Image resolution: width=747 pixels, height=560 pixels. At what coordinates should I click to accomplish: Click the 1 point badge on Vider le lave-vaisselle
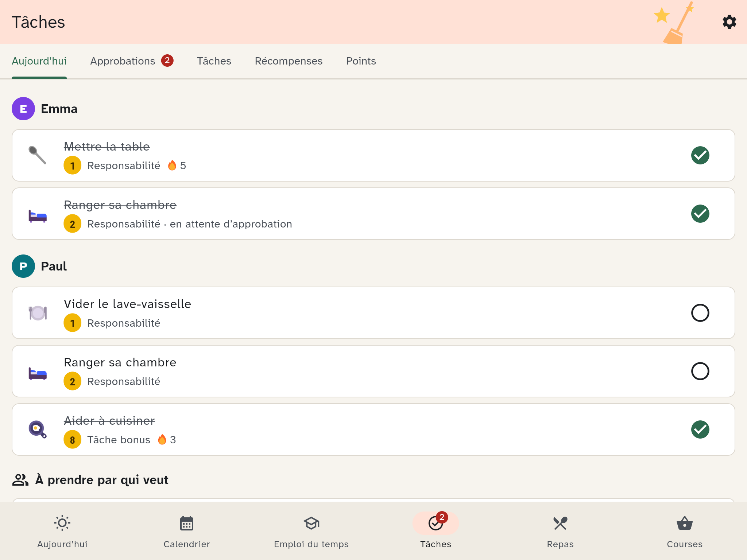point(73,323)
